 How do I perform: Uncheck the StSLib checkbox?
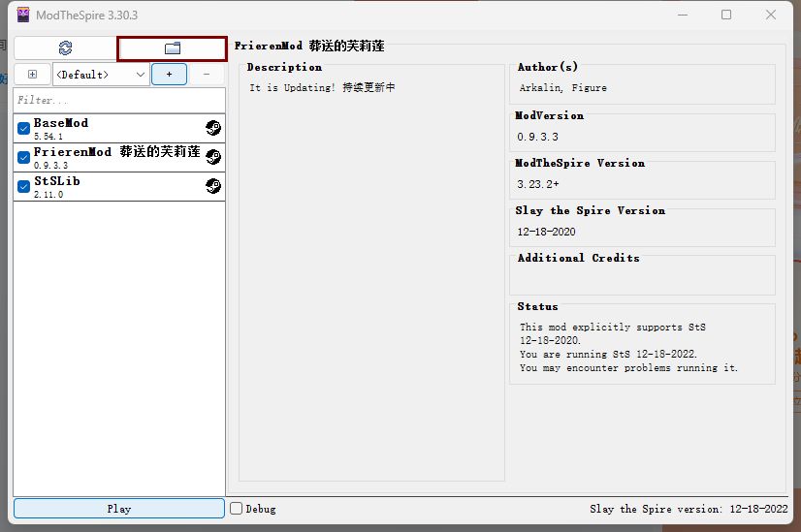23,186
